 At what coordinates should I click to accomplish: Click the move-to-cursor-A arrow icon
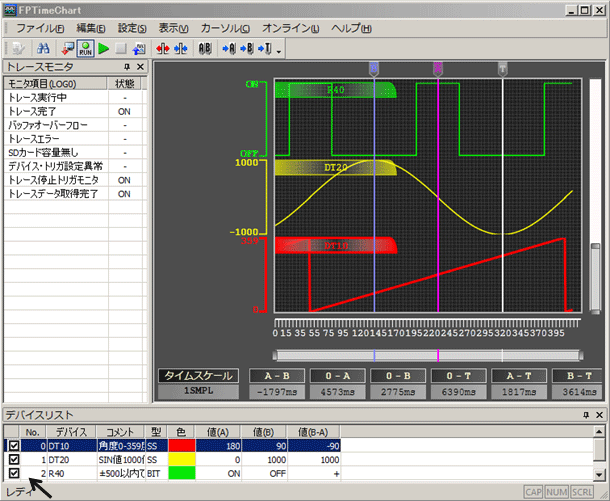229,48
